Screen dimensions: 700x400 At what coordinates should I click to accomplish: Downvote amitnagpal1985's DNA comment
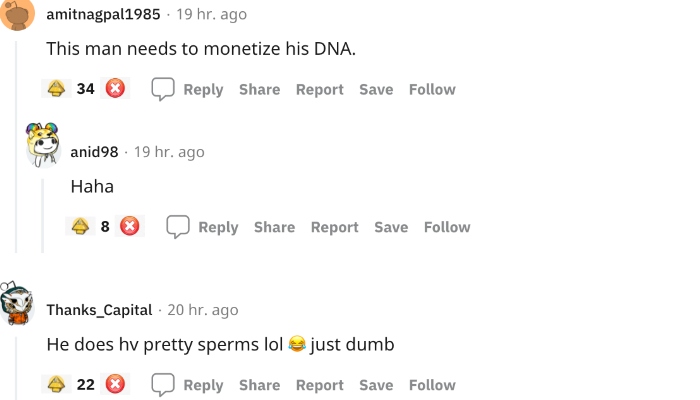coord(115,89)
